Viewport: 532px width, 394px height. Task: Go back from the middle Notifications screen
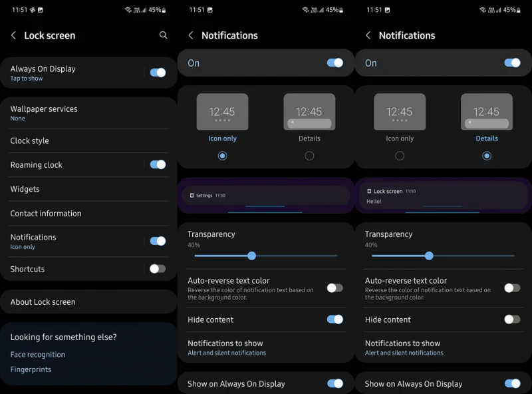[x=191, y=35]
